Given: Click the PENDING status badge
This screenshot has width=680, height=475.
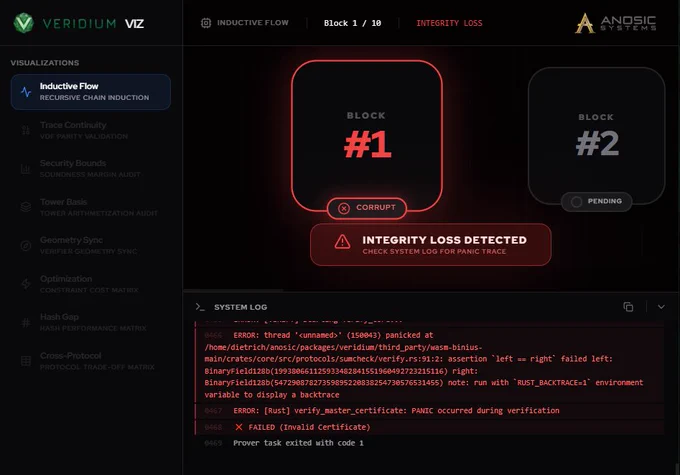Looking at the screenshot, I should pyautogui.click(x=596, y=202).
